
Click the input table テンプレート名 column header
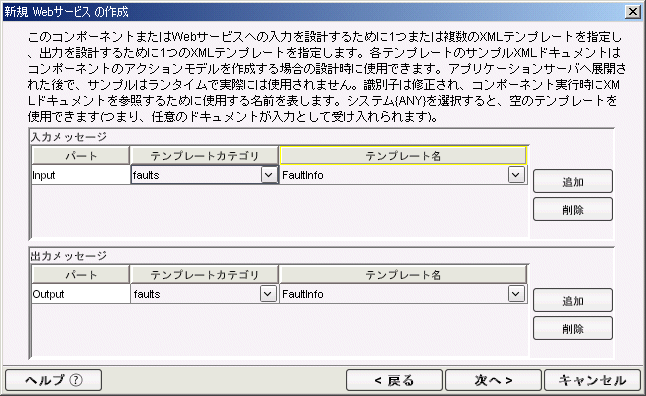click(x=403, y=156)
